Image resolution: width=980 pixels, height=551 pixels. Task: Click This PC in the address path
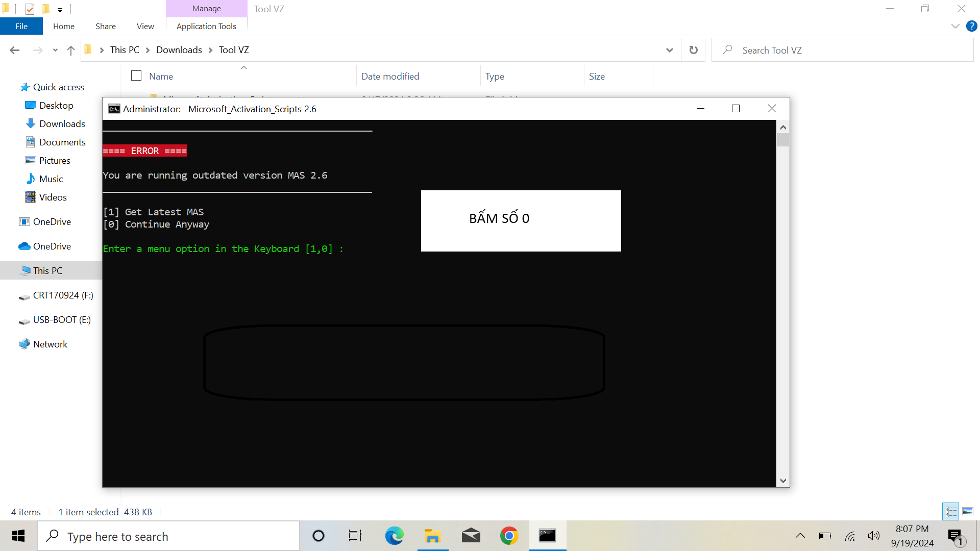pos(125,50)
